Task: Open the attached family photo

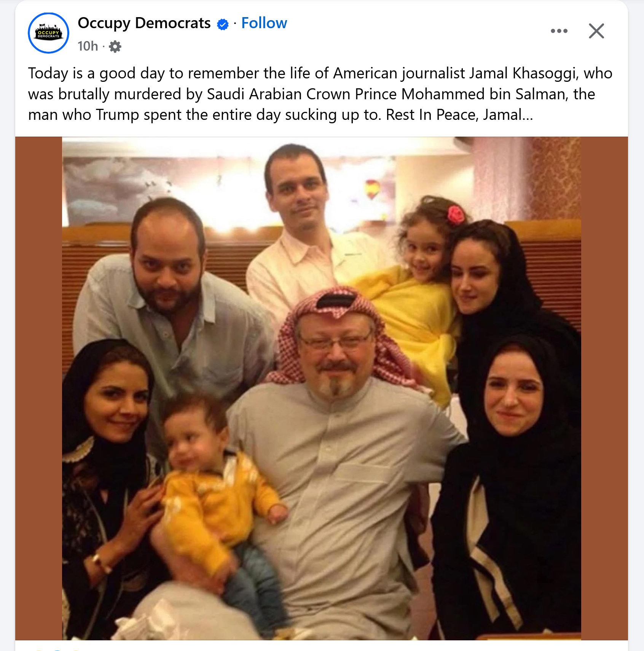Action: [322, 388]
